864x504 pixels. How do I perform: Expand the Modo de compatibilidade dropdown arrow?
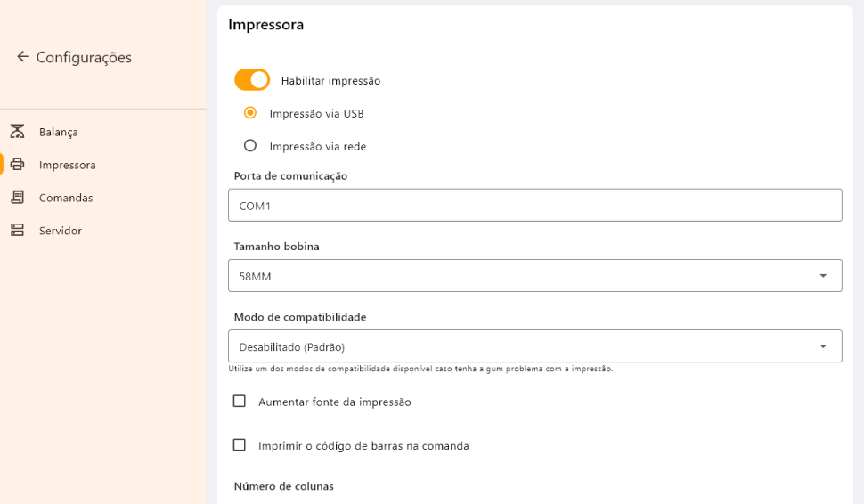pyautogui.click(x=823, y=346)
